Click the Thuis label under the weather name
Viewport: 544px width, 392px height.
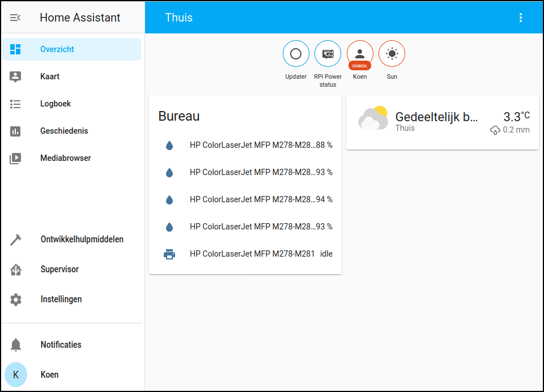coord(405,129)
